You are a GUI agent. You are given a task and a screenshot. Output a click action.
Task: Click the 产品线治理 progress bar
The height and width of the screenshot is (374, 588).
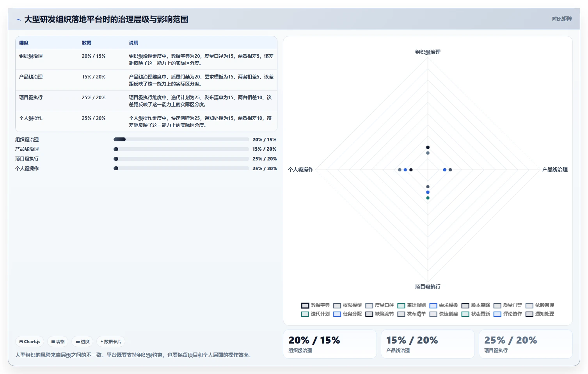point(181,149)
